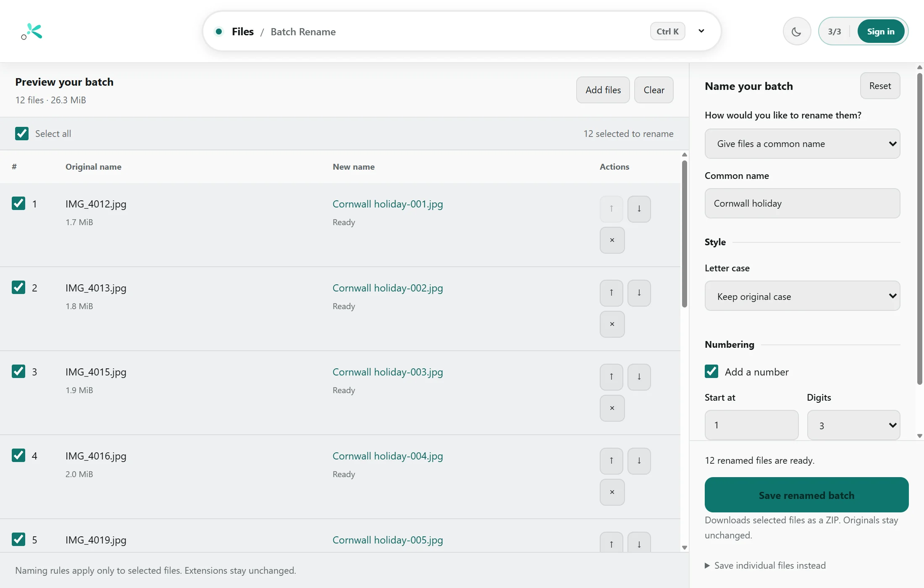Click disabled move-up arrow for IMG_4012.jpg

pyautogui.click(x=611, y=209)
